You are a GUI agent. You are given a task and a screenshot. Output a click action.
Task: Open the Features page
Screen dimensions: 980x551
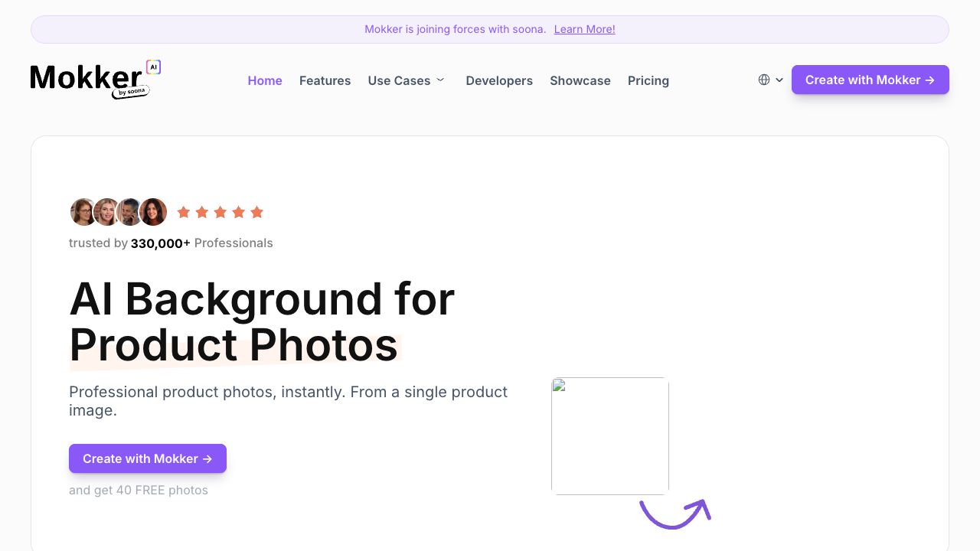tap(325, 80)
